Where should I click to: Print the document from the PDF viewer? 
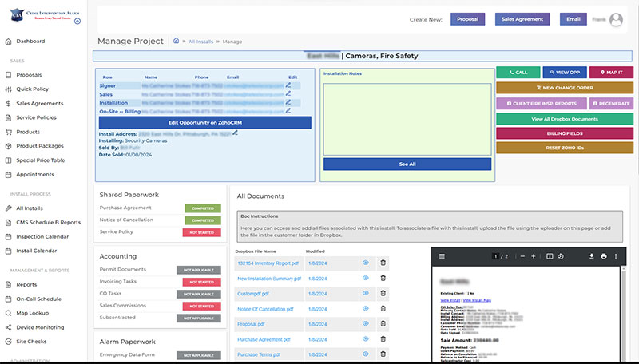604,256
